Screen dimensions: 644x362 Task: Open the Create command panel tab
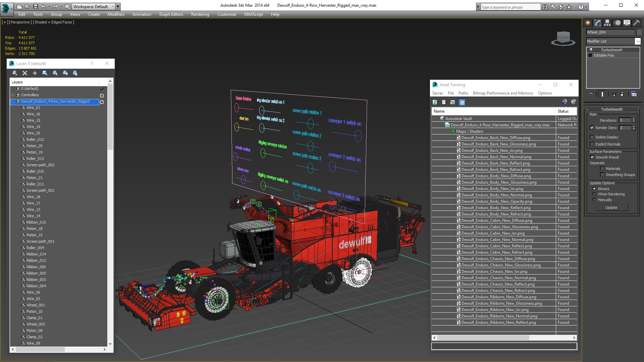point(588,23)
